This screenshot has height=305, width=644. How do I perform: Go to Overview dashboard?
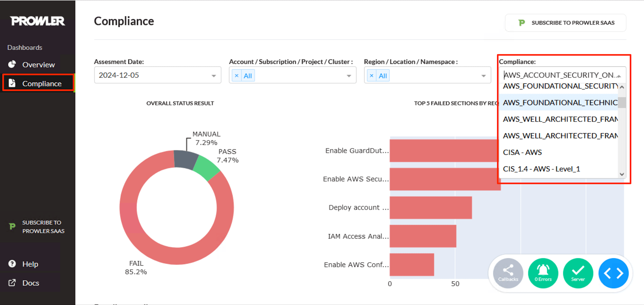38,64
